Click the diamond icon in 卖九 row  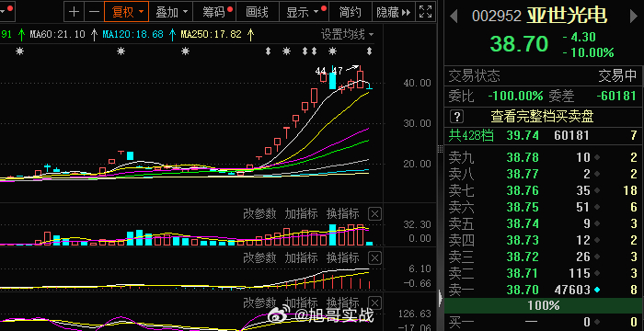(x=596, y=157)
